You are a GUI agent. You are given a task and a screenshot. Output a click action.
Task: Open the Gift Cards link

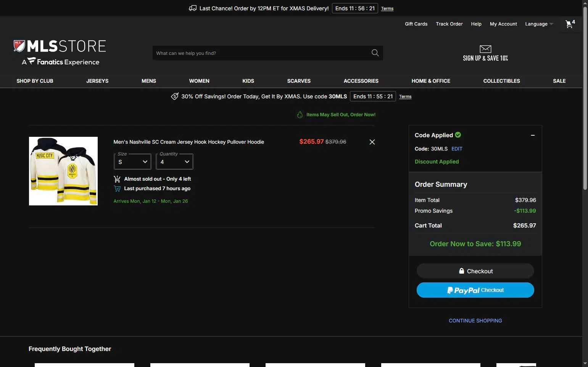[x=416, y=24]
